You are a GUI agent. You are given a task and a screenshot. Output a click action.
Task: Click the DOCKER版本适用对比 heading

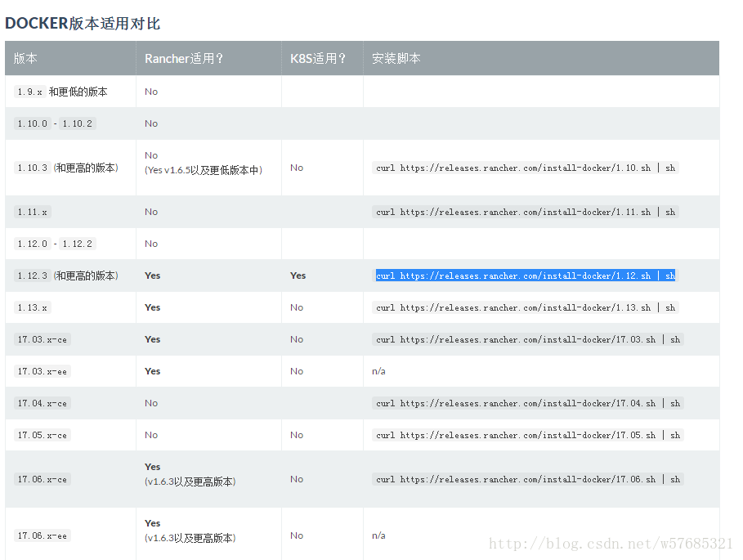coord(83,23)
